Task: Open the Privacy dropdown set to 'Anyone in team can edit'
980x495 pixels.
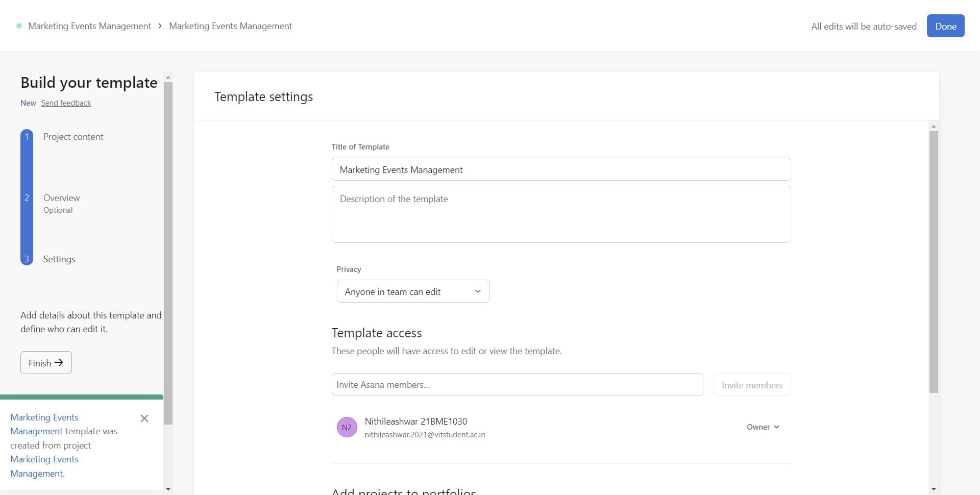Action: (413, 291)
